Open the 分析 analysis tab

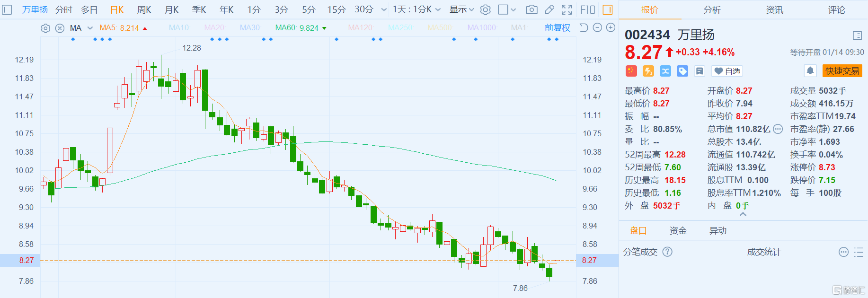click(x=712, y=9)
